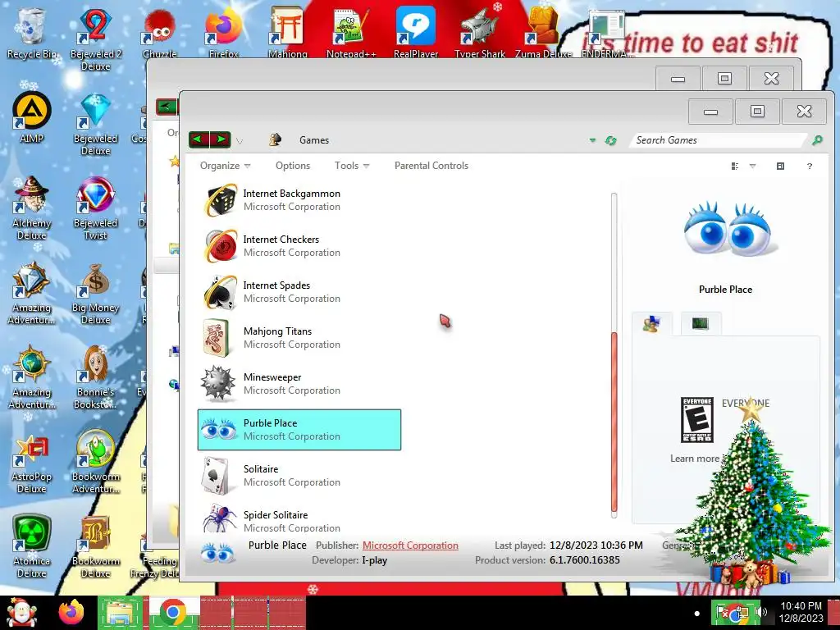Viewport: 840px width, 630px height.
Task: Open the Options toolbar item
Action: 293,166
